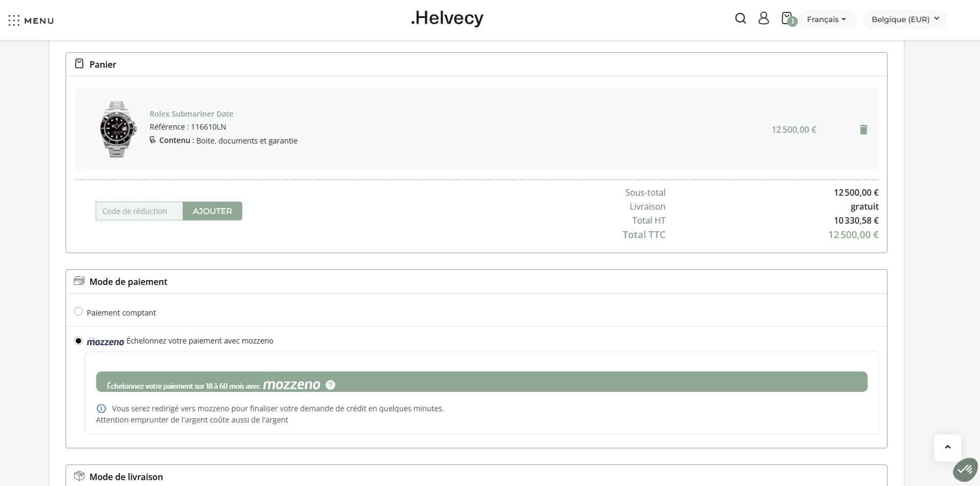Click the Mode de livraison box icon
This screenshot has height=486, width=980.
[79, 476]
